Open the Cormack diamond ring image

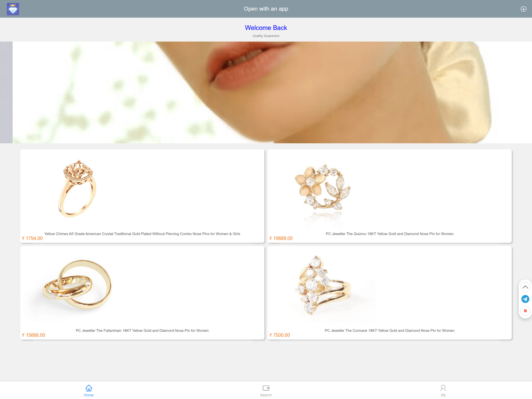pyautogui.click(x=323, y=285)
